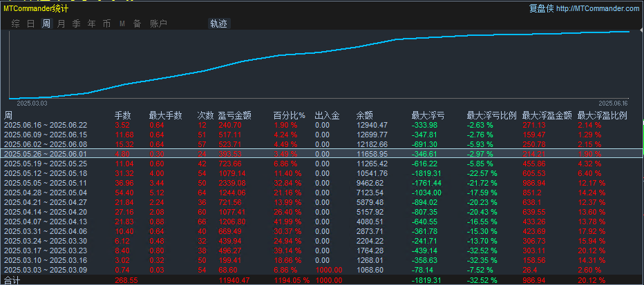Open the 备 tab
This screenshot has width=644, height=285.
[x=138, y=23]
